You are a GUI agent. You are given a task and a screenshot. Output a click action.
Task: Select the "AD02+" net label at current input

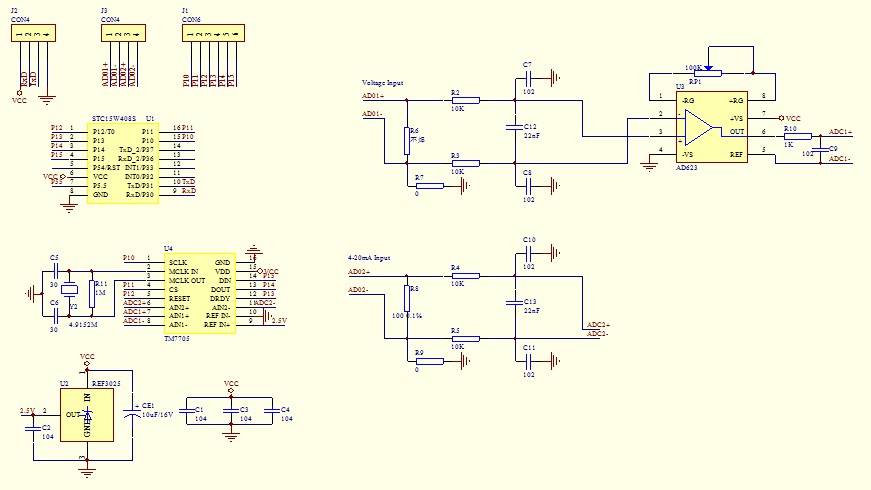click(359, 272)
